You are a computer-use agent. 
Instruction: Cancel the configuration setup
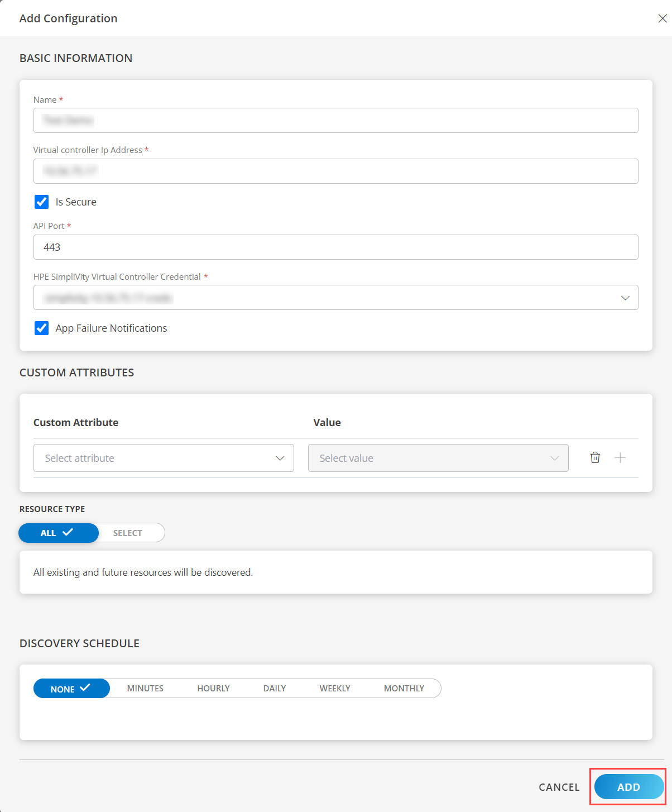pos(559,786)
